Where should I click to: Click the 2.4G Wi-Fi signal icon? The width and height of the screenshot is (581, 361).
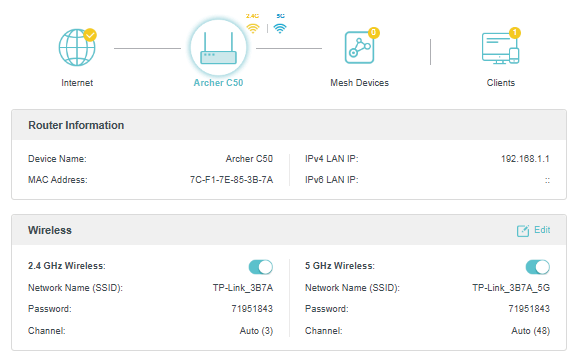click(x=253, y=28)
